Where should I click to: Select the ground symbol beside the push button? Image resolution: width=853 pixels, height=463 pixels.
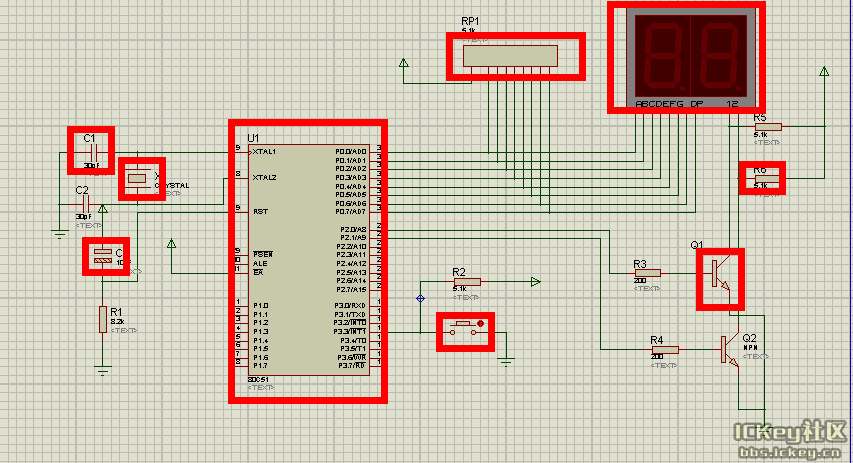(506, 361)
